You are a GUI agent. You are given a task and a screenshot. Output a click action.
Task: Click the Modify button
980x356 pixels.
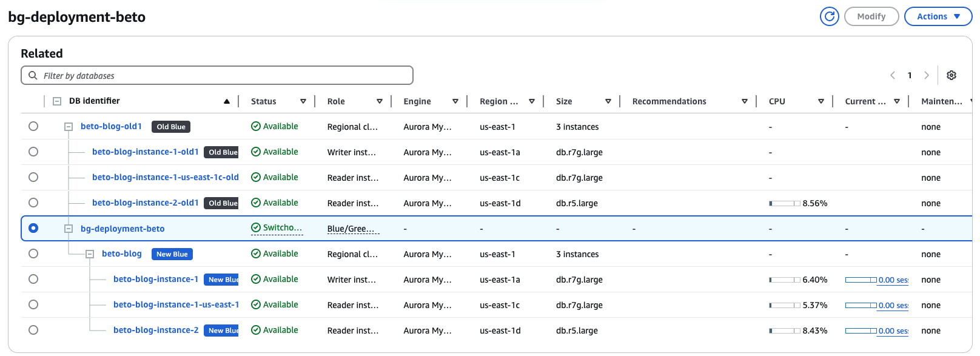(871, 16)
